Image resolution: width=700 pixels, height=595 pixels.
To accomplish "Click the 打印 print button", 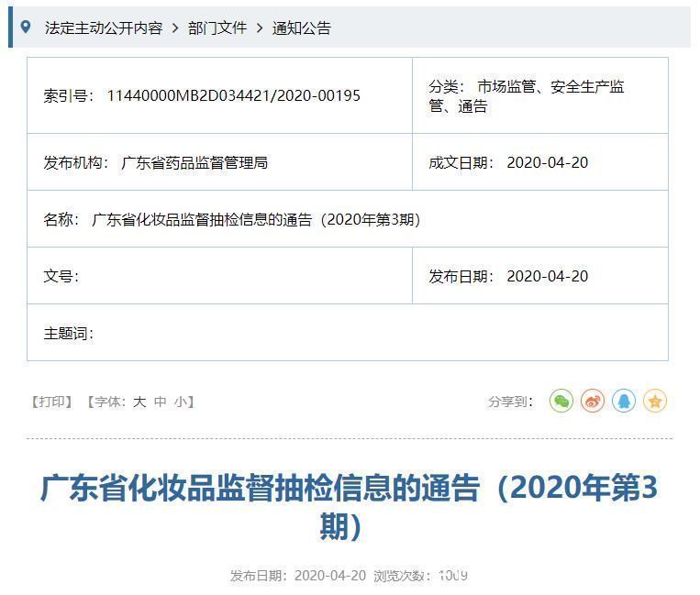I will [x=51, y=402].
